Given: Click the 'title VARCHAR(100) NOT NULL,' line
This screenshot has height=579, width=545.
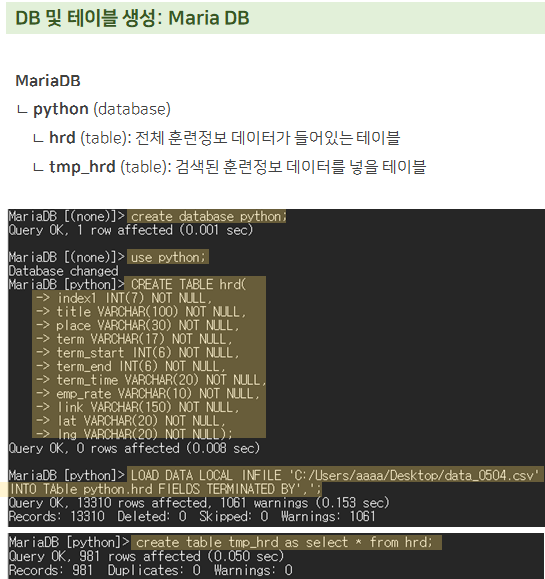Looking at the screenshot, I should (x=151, y=312).
